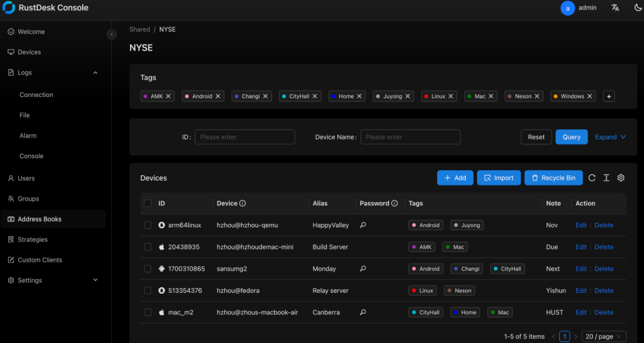Screen dimensions: 644x343
Task: Remove the Linux tag with X
Action: click(451, 96)
